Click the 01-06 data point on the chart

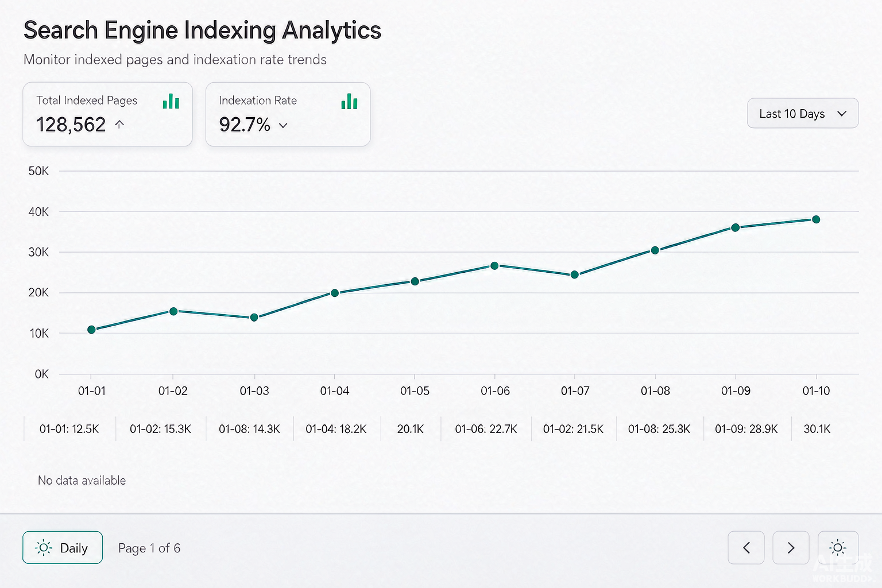pos(494,266)
